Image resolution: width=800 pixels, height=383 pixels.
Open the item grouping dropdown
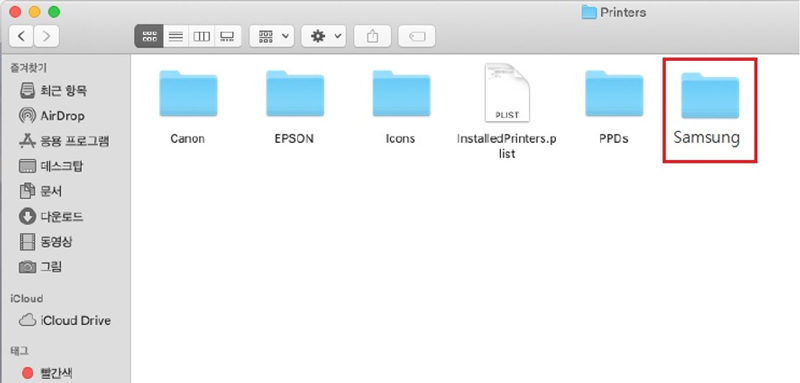coord(272,36)
